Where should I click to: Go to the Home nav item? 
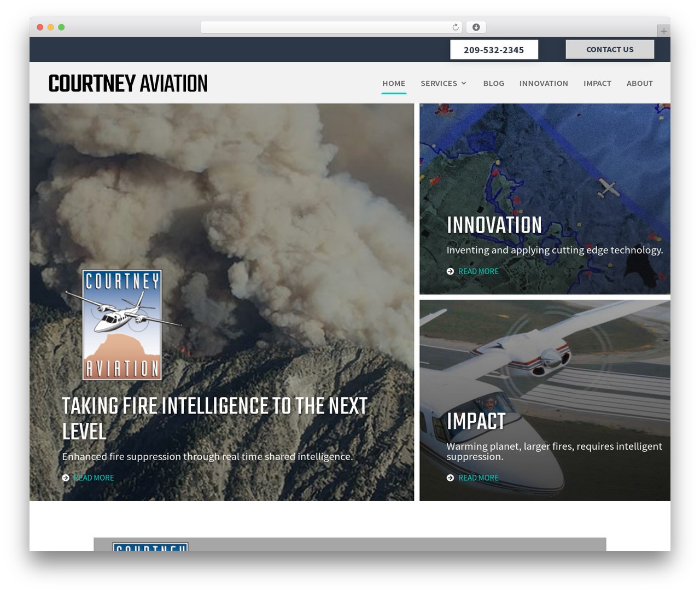point(394,83)
